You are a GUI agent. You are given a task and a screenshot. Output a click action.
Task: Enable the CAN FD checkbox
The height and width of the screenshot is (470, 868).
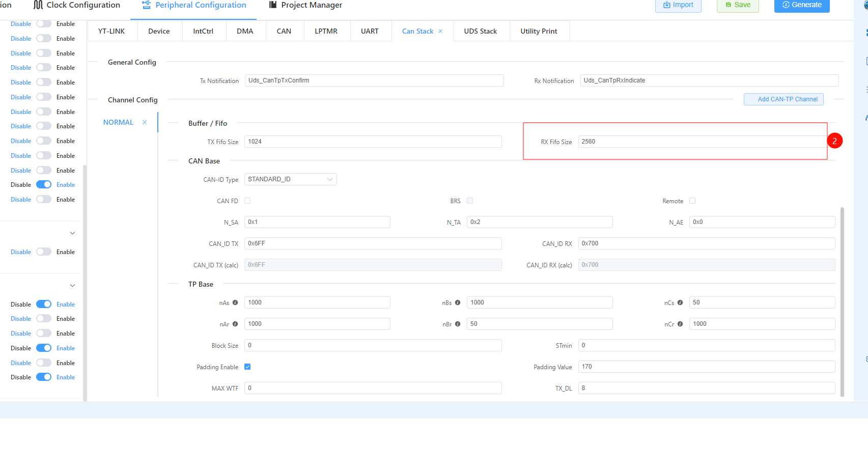[247, 201]
